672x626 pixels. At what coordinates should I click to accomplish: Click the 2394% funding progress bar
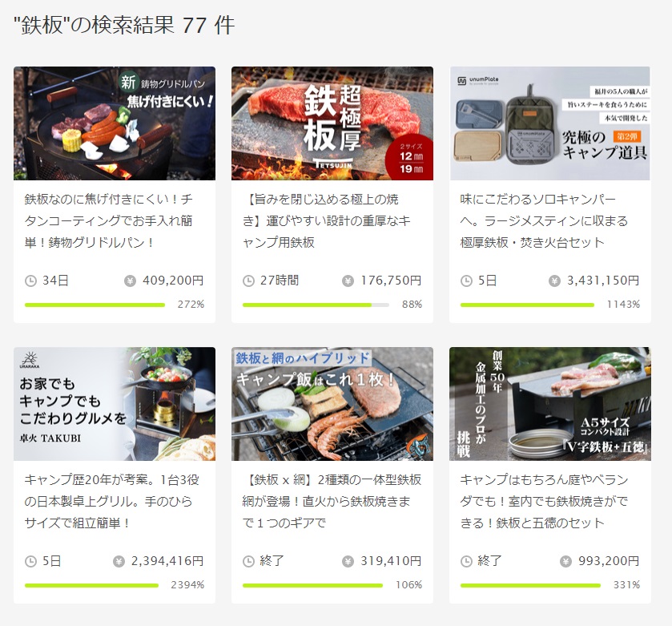[x=92, y=585]
